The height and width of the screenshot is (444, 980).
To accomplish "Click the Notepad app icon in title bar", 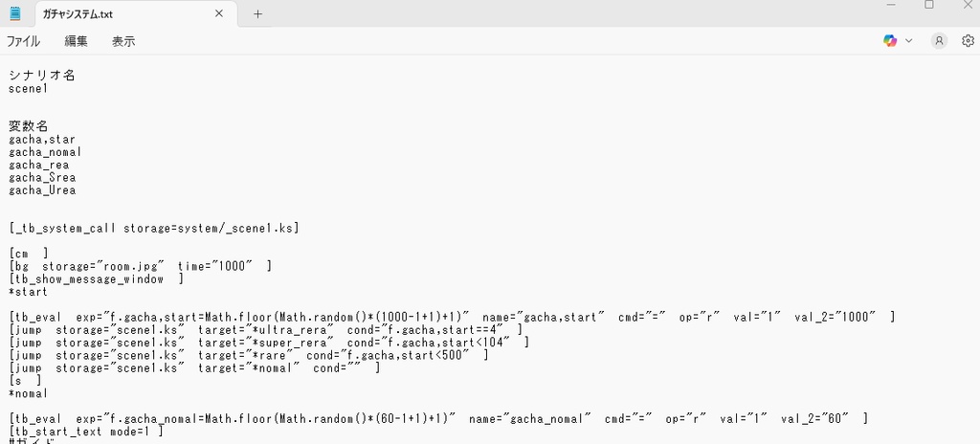I will coord(15,13).
